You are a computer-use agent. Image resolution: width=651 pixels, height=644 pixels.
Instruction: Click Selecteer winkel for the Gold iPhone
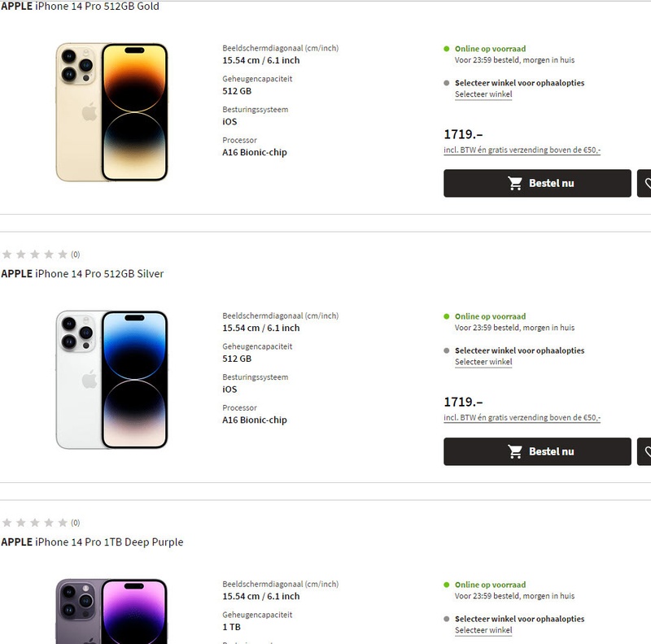[483, 94]
